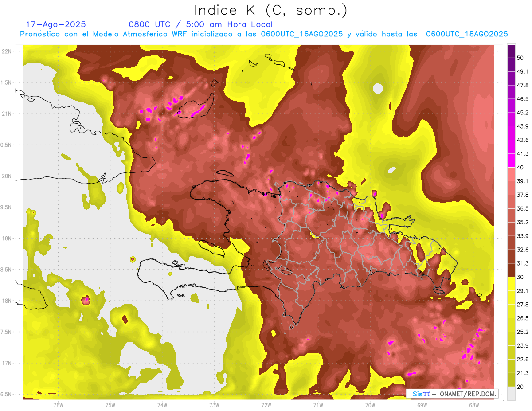The height and width of the screenshot is (411, 532).
Task: Click the '22N' latitude label
Action: tap(7, 51)
